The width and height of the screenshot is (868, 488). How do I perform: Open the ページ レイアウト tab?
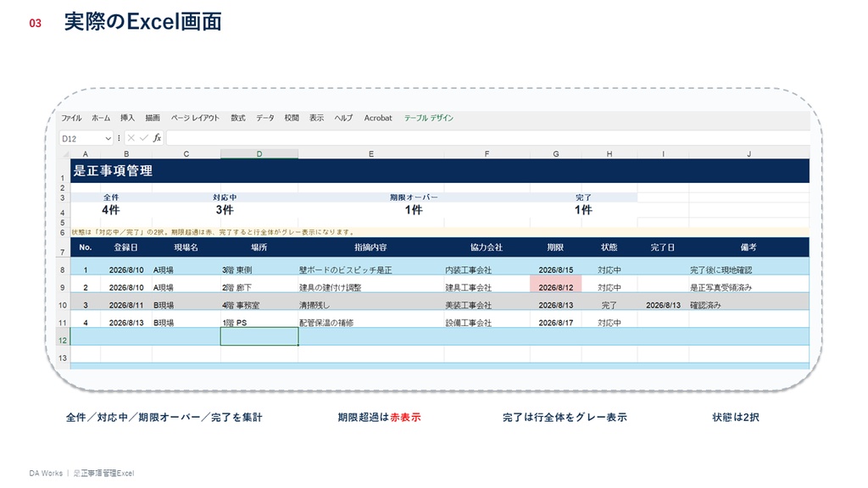point(195,118)
